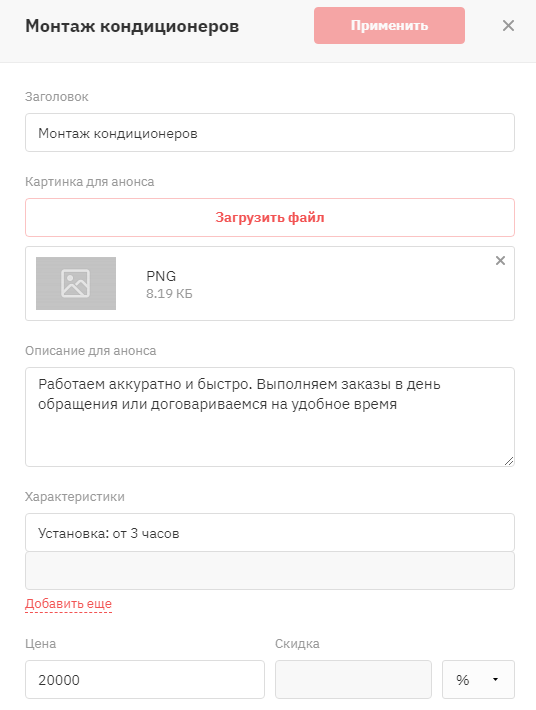Click into the Описание для анонса textarea
Screen dimensions: 536x710
[270, 417]
